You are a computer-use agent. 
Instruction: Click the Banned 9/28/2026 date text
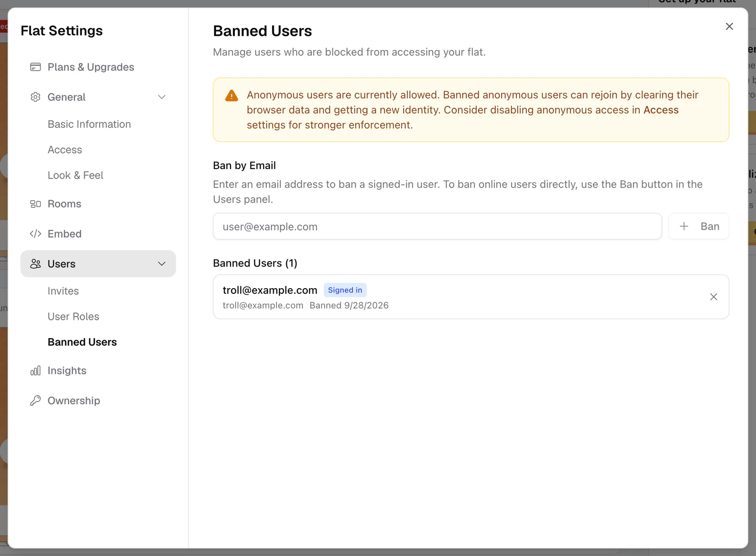349,306
